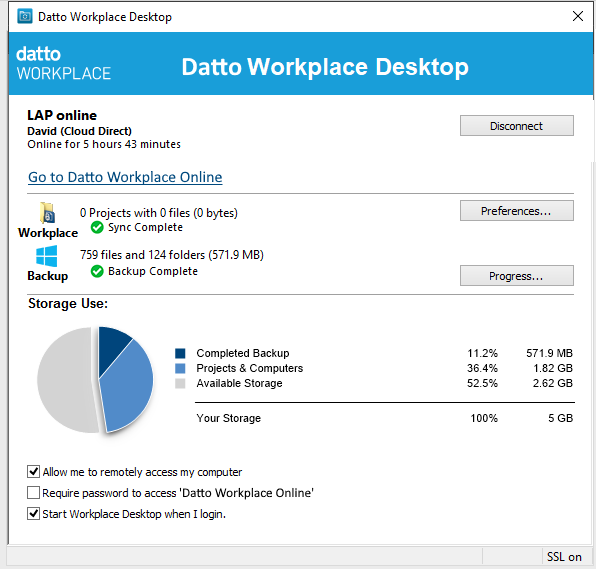Close the Datto Workplace Desktop window
The image size is (596, 569).
tap(578, 16)
